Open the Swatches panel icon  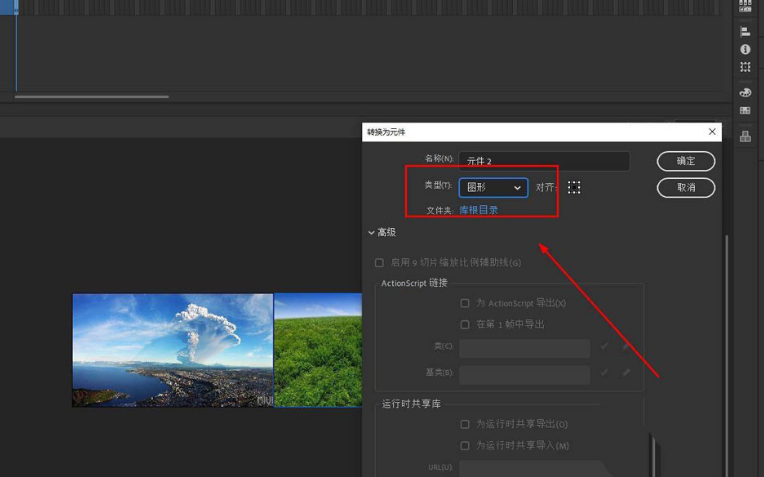745,111
